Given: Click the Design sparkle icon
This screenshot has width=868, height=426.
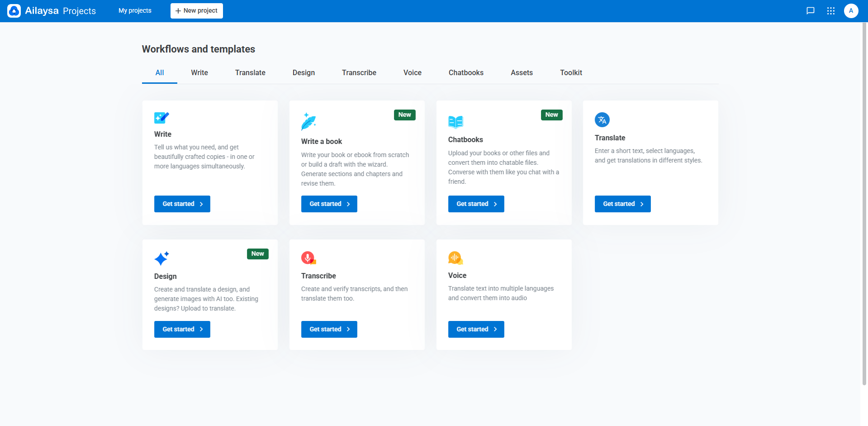Looking at the screenshot, I should [x=161, y=258].
